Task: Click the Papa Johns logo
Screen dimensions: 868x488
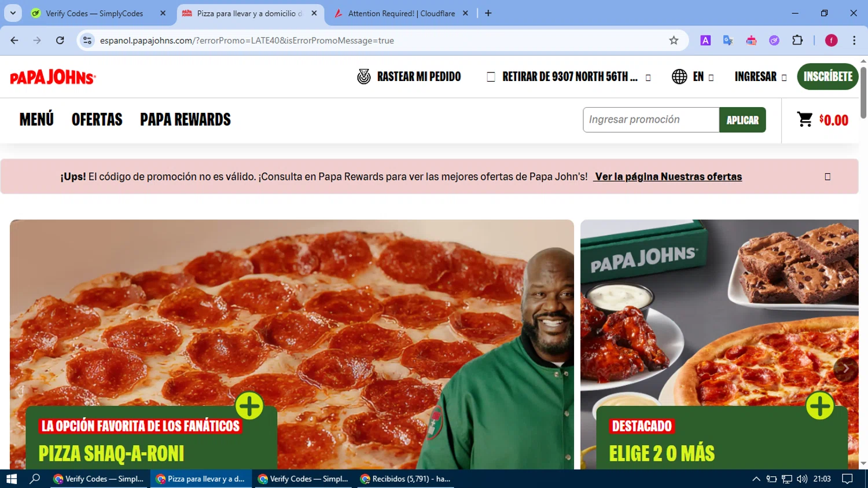Action: coord(53,77)
